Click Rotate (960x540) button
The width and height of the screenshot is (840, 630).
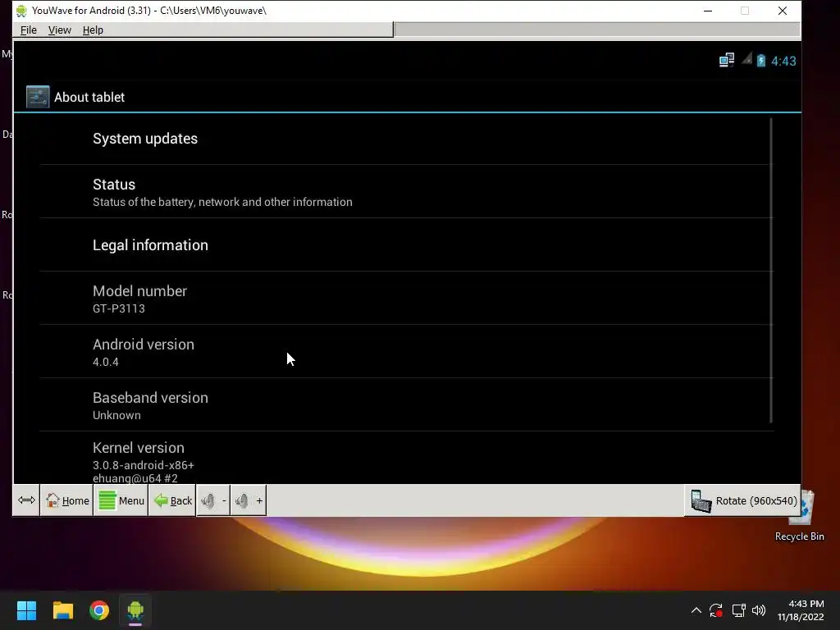click(x=743, y=501)
